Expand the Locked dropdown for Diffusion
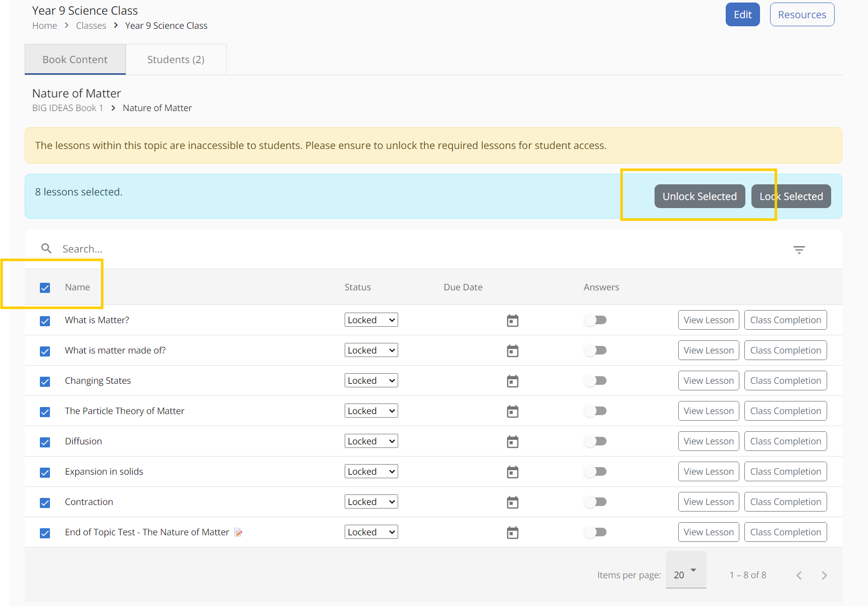The width and height of the screenshot is (868, 606). pyautogui.click(x=371, y=441)
